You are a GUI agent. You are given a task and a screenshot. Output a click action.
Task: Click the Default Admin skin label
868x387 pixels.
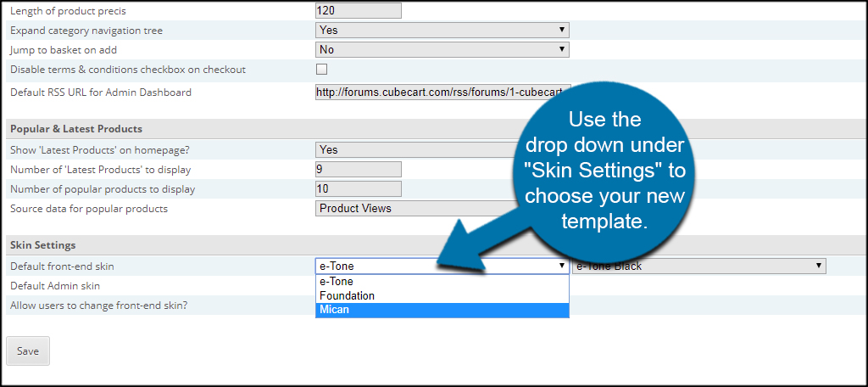coord(55,286)
